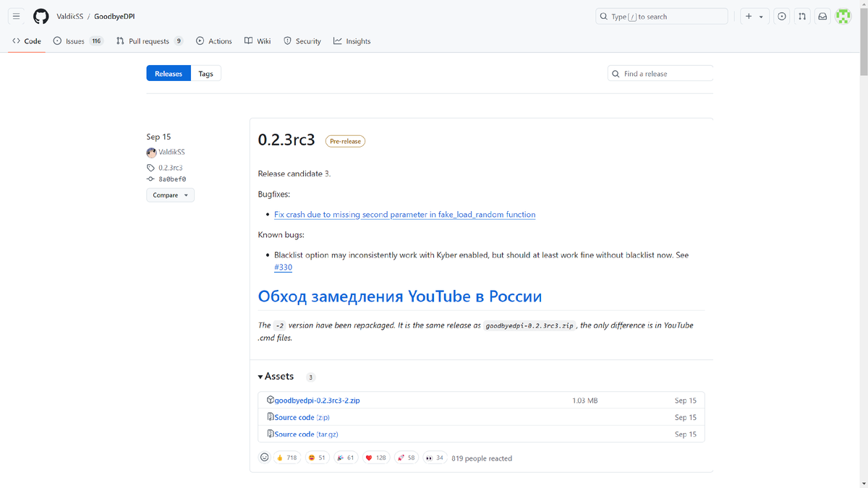This screenshot has height=488, width=868.
Task: Download goodbyedpi-0.2.3rc3-2.zip
Action: coord(317,401)
